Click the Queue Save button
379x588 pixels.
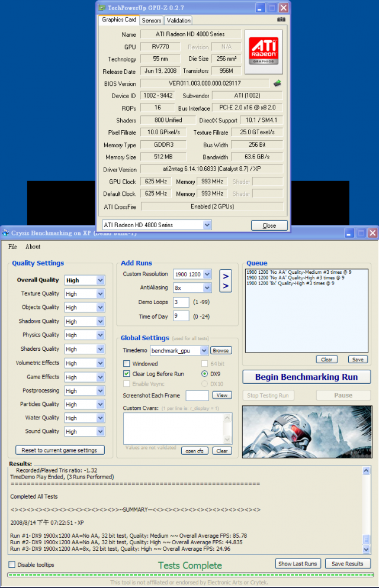pos(358,359)
